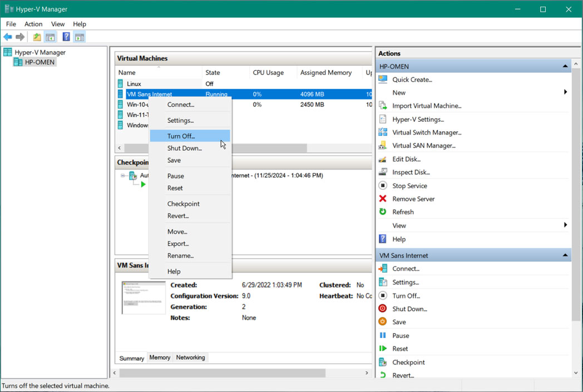Open the View menu in menu bar
The height and width of the screenshot is (392, 583).
58,24
